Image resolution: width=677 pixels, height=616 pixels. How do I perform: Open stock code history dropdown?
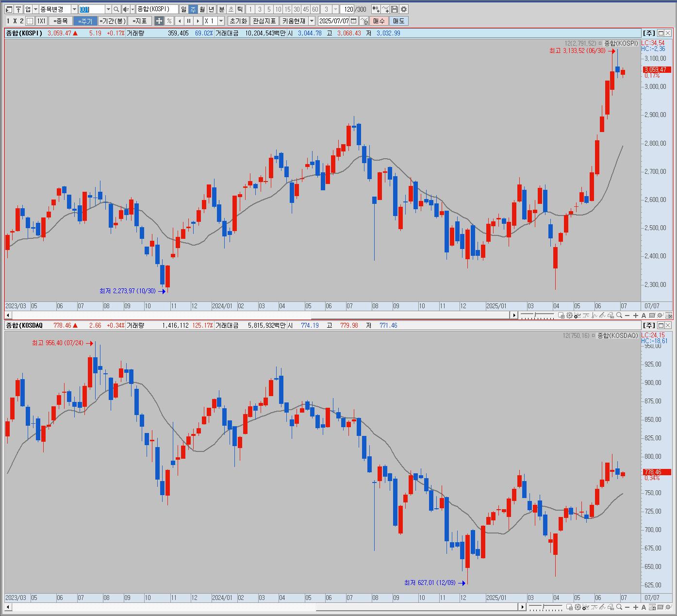(x=108, y=9)
